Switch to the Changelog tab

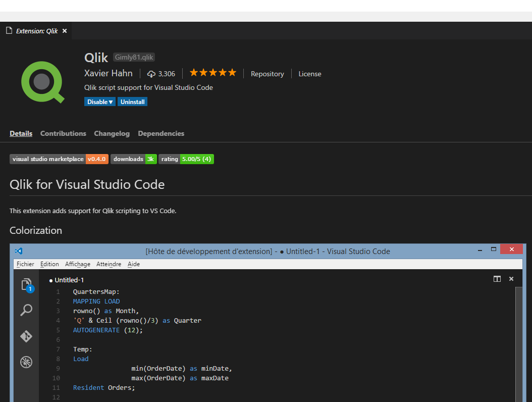(x=112, y=133)
